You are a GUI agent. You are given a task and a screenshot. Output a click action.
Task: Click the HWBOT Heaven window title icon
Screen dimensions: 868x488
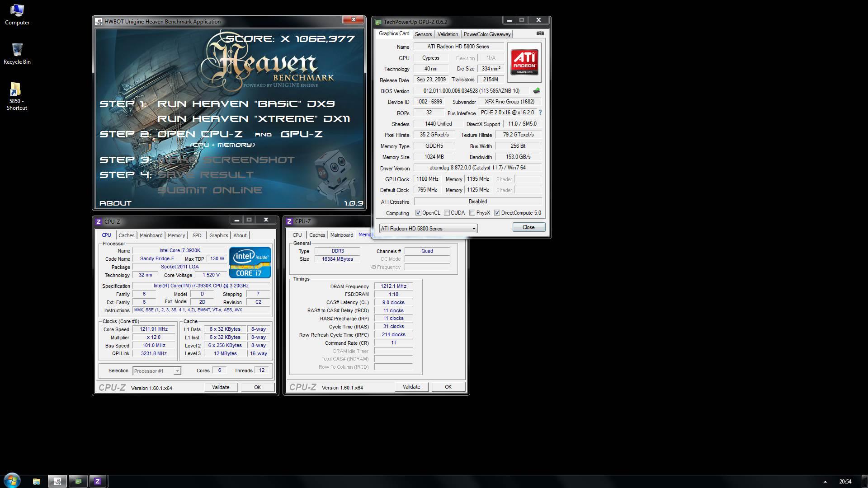[99, 22]
